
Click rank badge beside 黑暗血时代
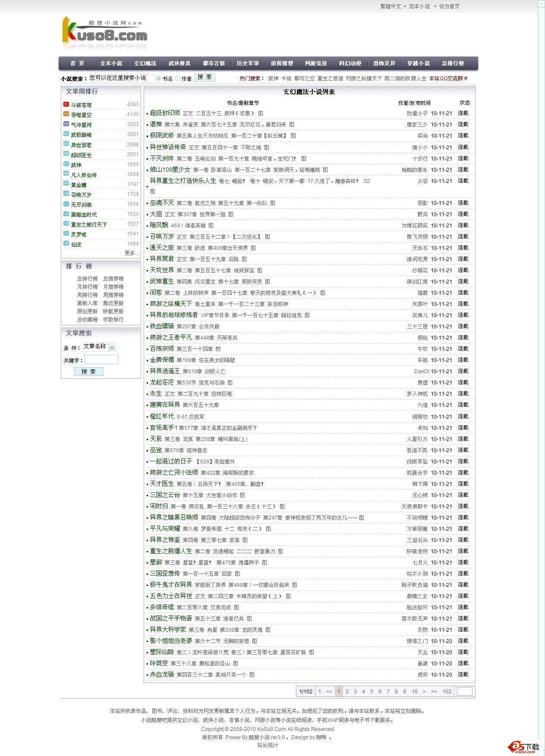coord(66,214)
